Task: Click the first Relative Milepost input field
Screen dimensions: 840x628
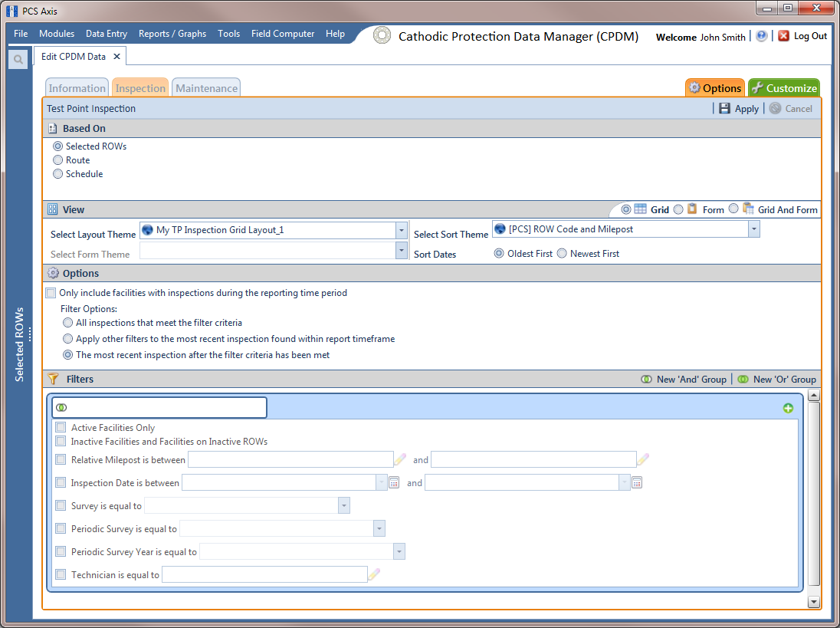Action: pos(291,459)
